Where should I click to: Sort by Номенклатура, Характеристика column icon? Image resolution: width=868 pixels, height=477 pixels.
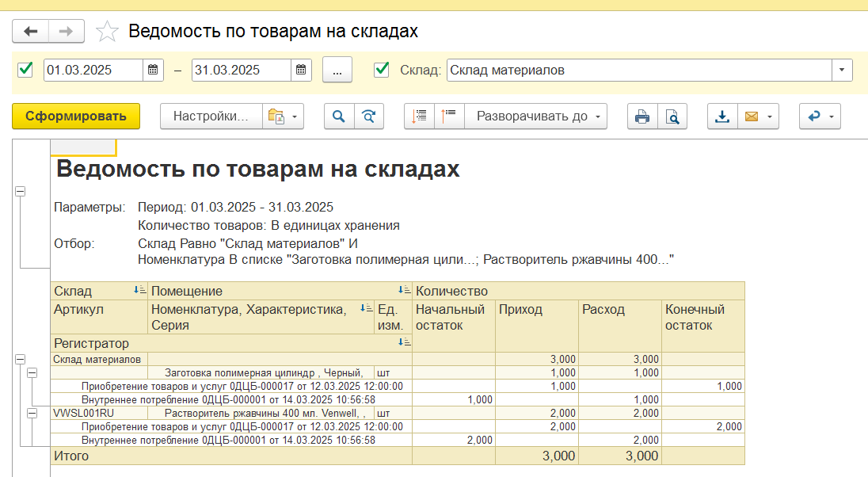366,308
